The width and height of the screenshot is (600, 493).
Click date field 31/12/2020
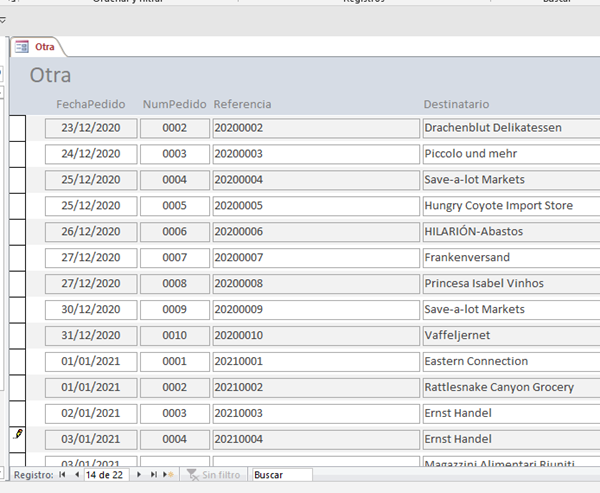(x=91, y=335)
